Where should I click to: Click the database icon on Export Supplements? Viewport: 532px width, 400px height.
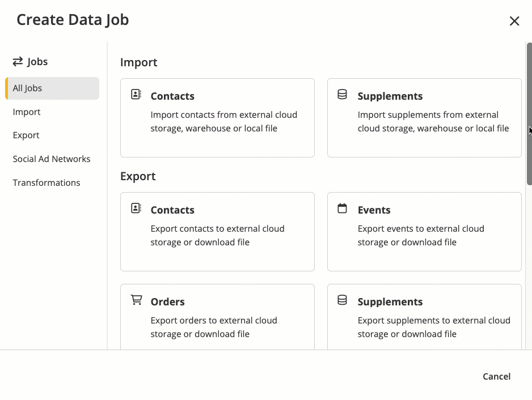click(x=343, y=300)
